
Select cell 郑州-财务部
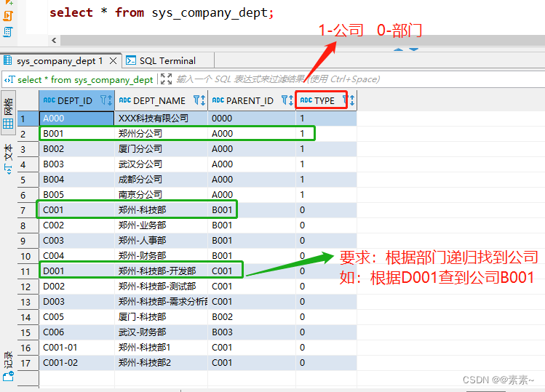[x=162, y=256]
